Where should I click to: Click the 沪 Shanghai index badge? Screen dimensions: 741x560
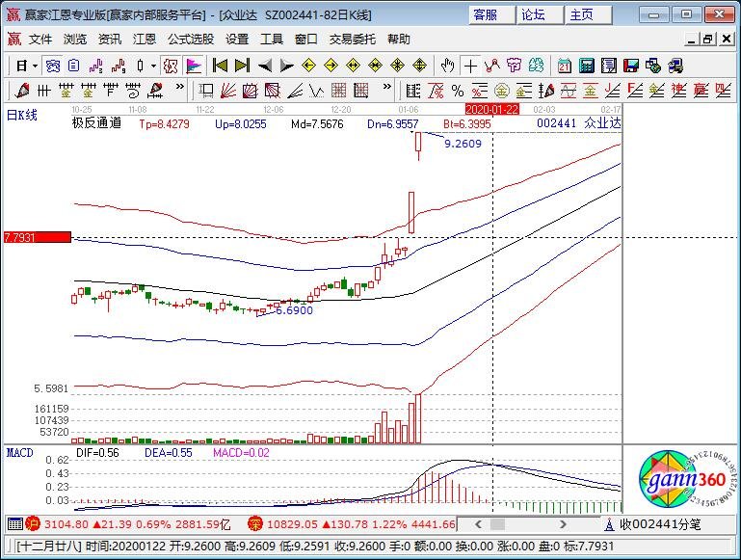click(x=33, y=523)
